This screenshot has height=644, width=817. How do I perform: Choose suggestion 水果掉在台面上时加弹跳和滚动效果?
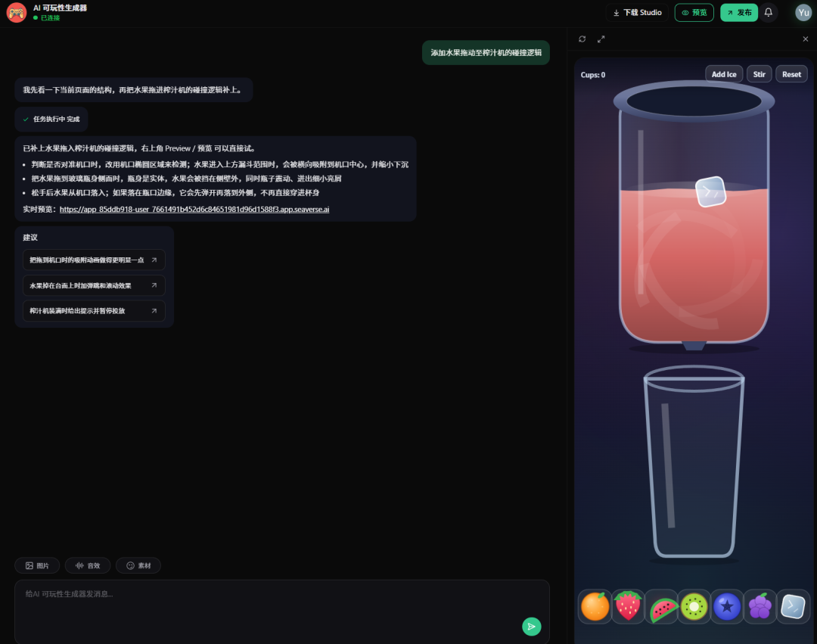[94, 285]
